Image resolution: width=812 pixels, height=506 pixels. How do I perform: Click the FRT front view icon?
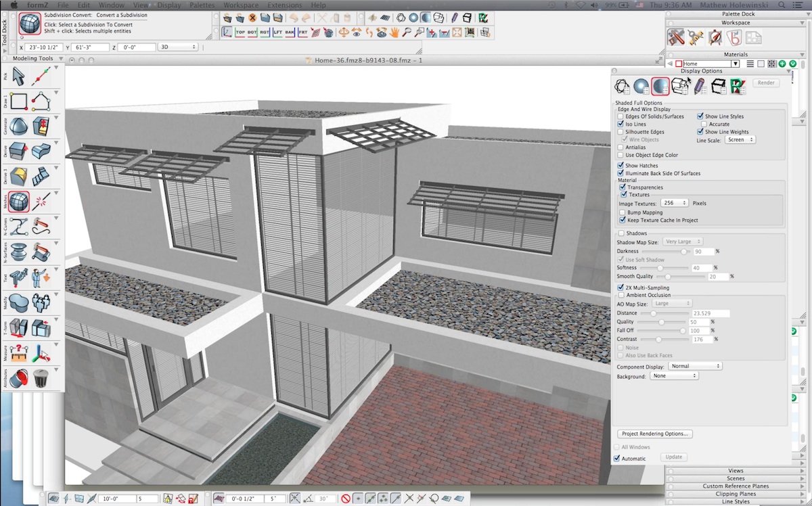click(x=303, y=32)
